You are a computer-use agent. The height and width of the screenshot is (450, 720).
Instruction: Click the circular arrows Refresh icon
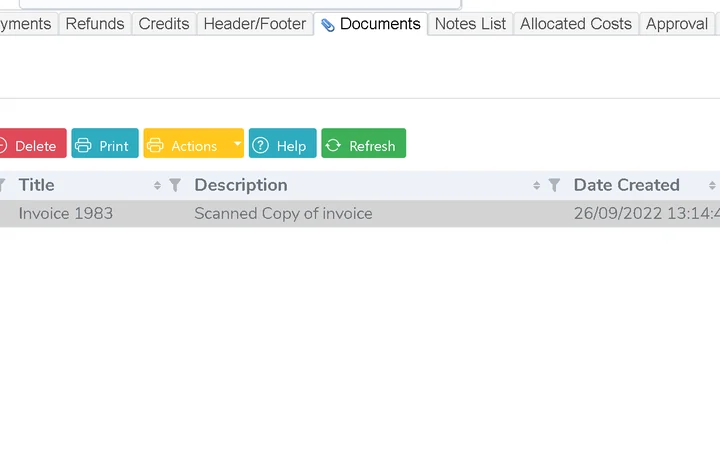point(333,145)
